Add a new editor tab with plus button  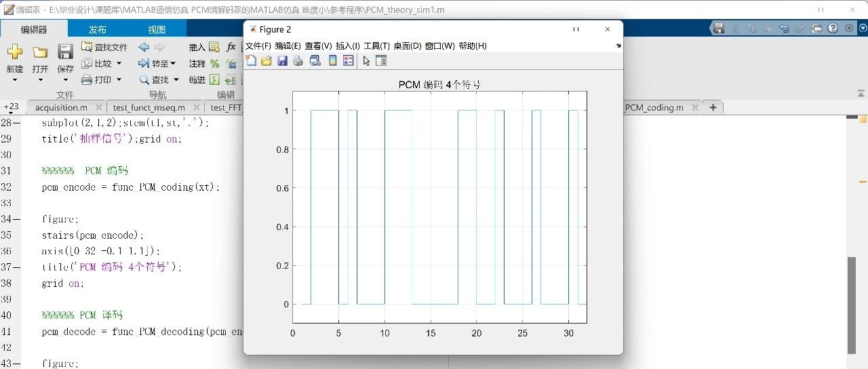pyautogui.click(x=713, y=107)
